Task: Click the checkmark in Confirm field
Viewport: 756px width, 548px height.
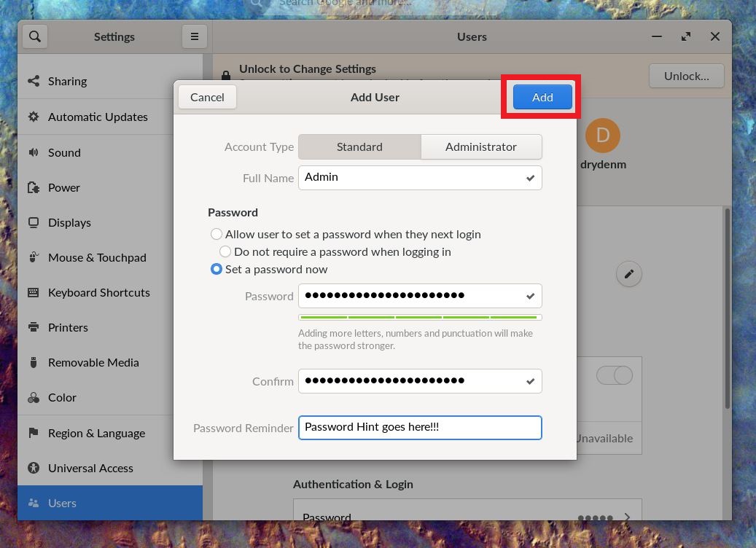Action: point(530,381)
